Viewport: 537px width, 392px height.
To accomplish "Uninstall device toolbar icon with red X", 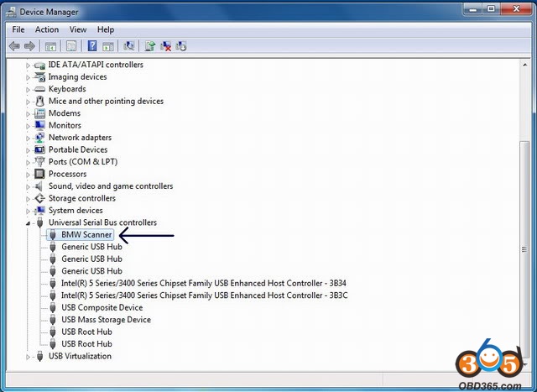I will (x=165, y=46).
